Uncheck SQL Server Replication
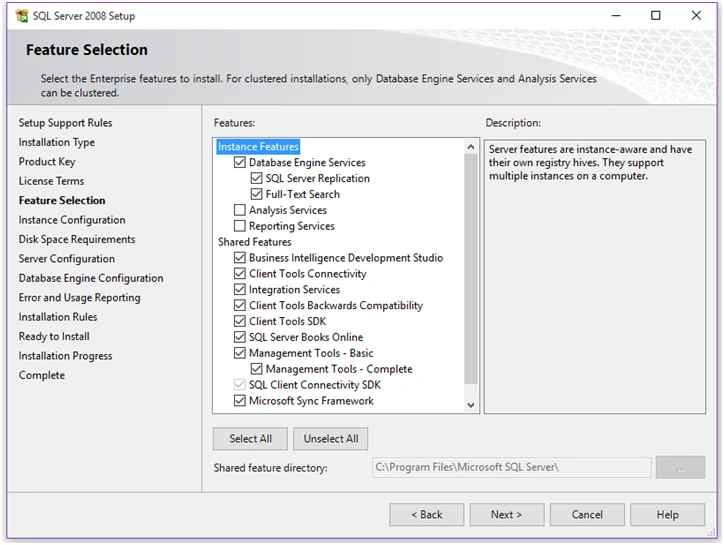The width and height of the screenshot is (724, 545). (x=256, y=178)
